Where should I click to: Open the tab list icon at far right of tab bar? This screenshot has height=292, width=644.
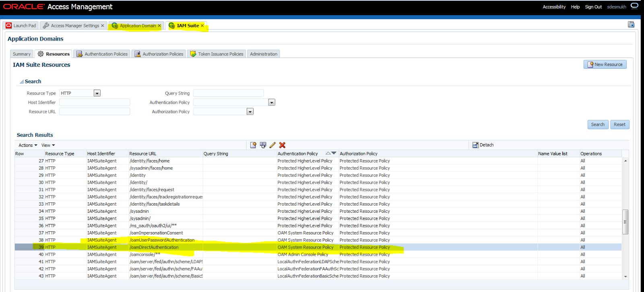click(x=631, y=25)
